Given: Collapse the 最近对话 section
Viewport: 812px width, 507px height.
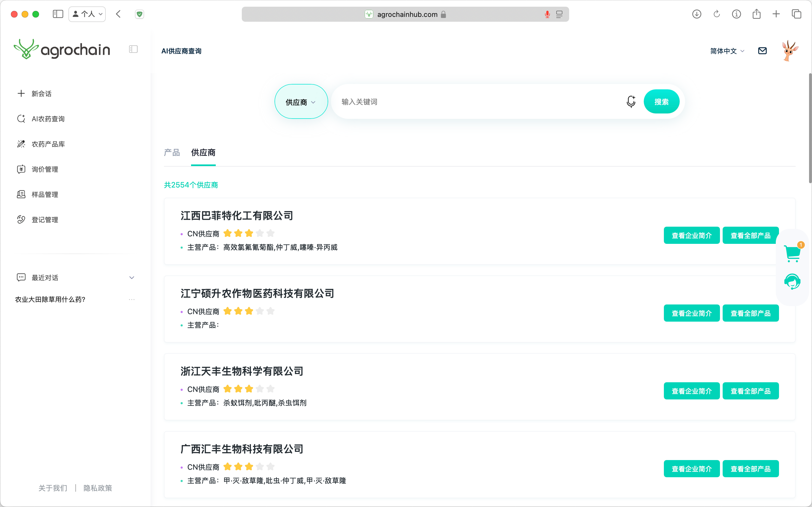Looking at the screenshot, I should (x=131, y=277).
